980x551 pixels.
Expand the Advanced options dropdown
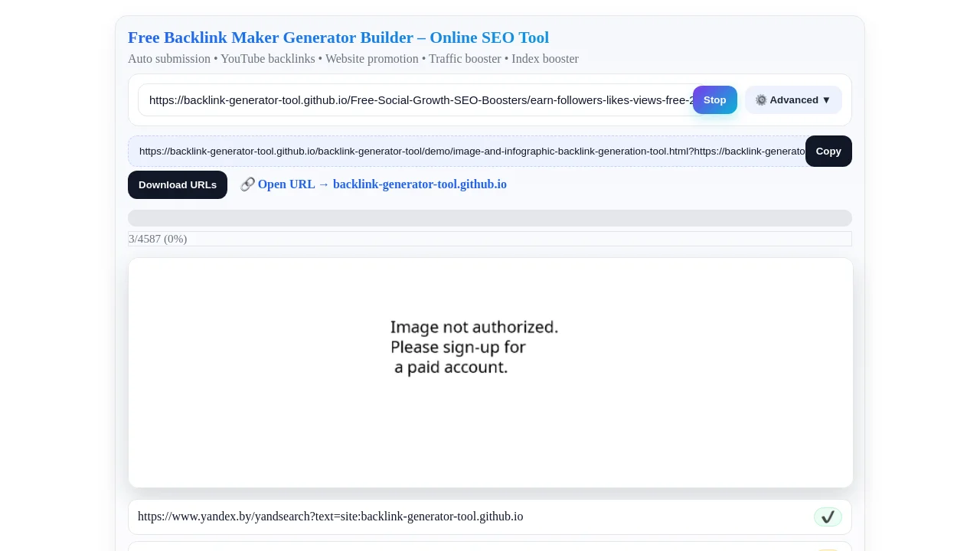point(793,100)
